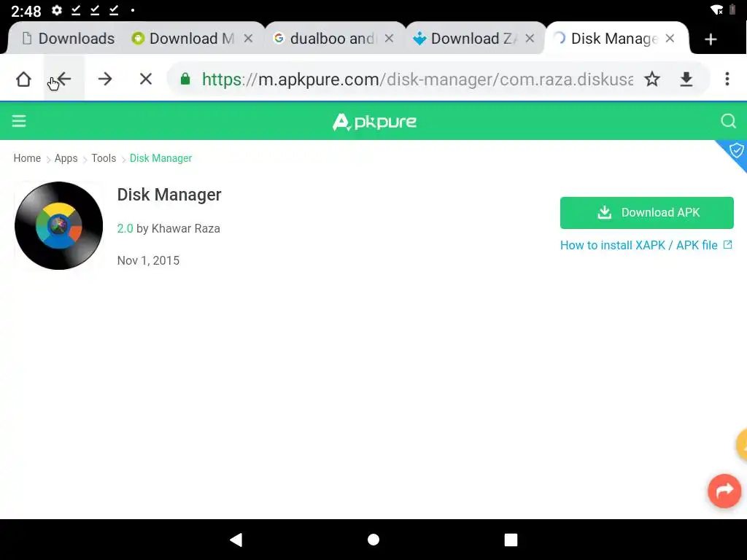Tap the Android home navigation button

click(x=373, y=540)
